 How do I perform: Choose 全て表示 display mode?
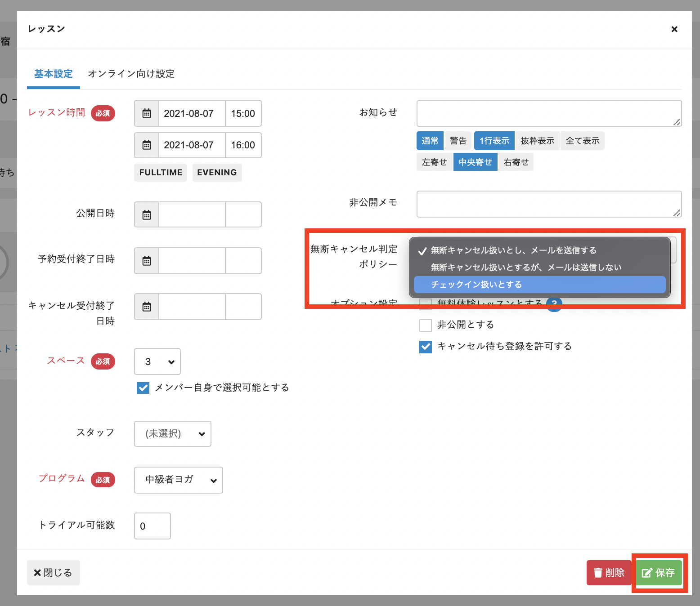pos(583,141)
